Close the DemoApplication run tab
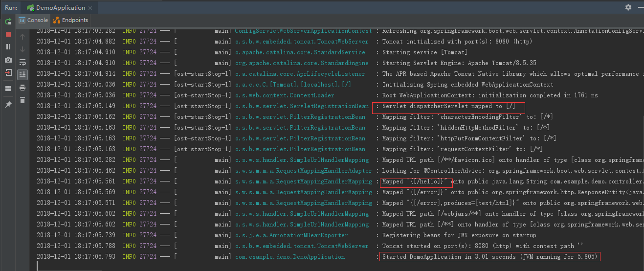Image resolution: width=644 pixels, height=271 pixels. tap(91, 8)
